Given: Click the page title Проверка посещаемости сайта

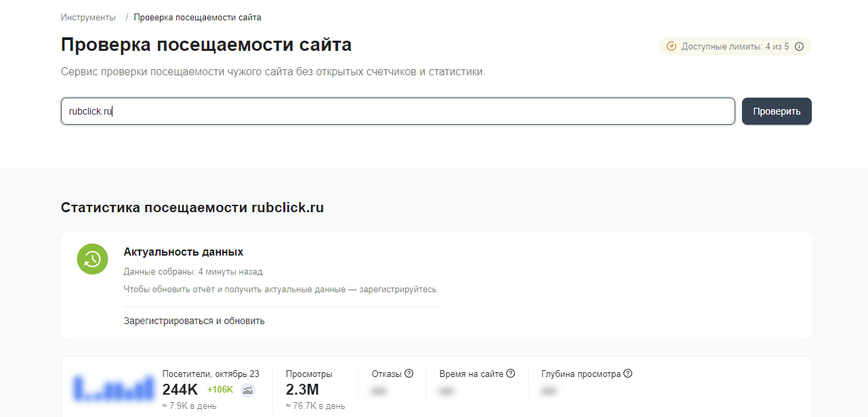Looking at the screenshot, I should (206, 45).
